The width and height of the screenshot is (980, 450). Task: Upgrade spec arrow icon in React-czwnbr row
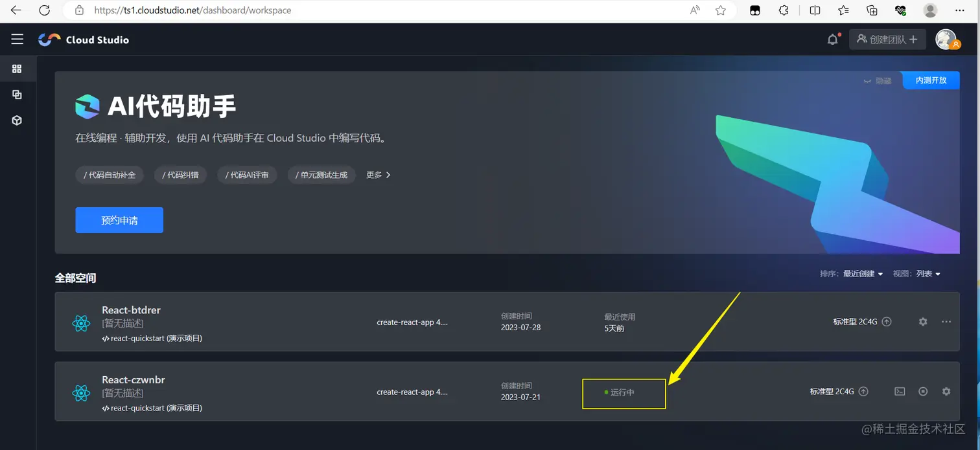pyautogui.click(x=863, y=391)
